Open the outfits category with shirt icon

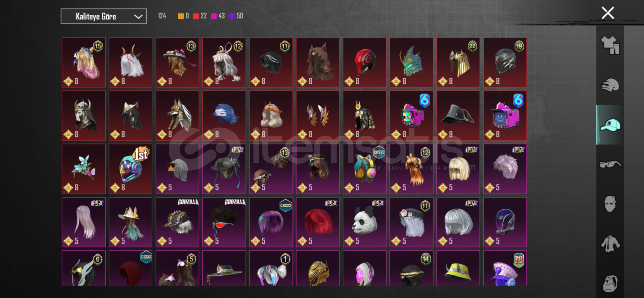point(610,45)
